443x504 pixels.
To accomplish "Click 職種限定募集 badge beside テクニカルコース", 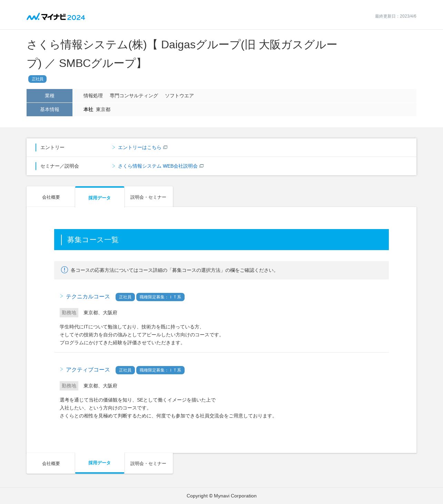I will [160, 297].
